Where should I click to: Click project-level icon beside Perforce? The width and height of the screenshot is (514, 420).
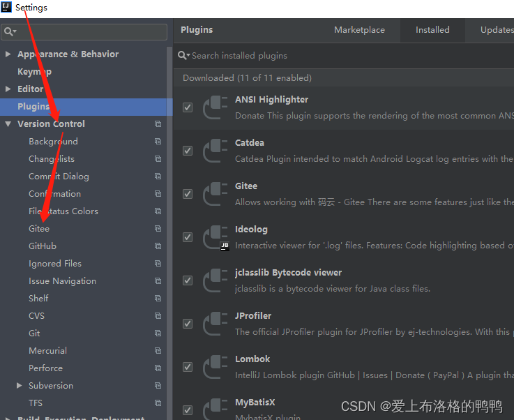[158, 368]
